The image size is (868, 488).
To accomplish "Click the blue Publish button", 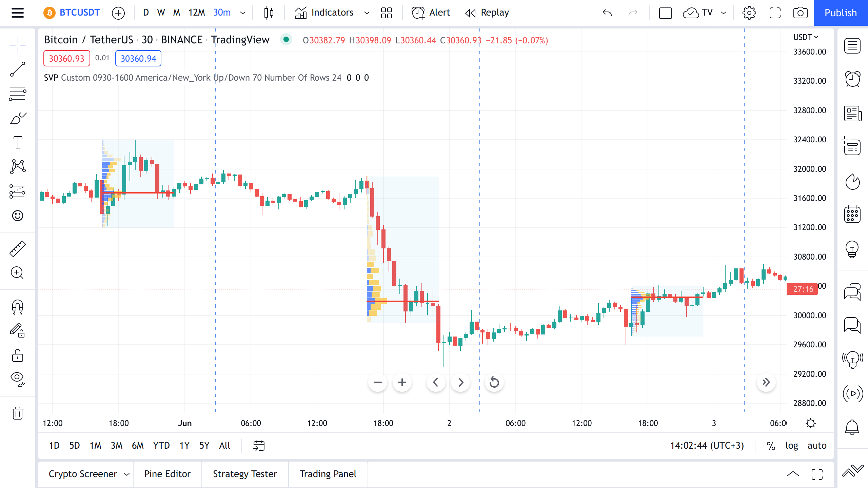I will coord(840,13).
